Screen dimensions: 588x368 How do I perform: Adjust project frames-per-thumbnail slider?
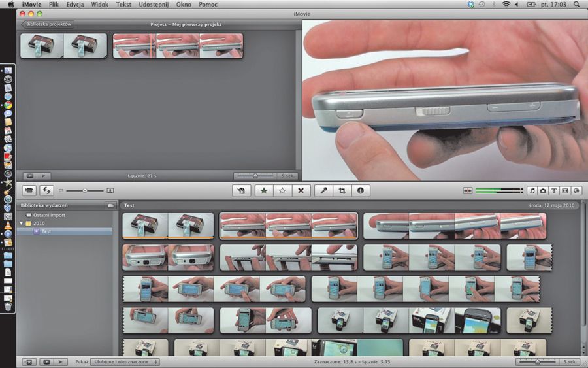(255, 176)
